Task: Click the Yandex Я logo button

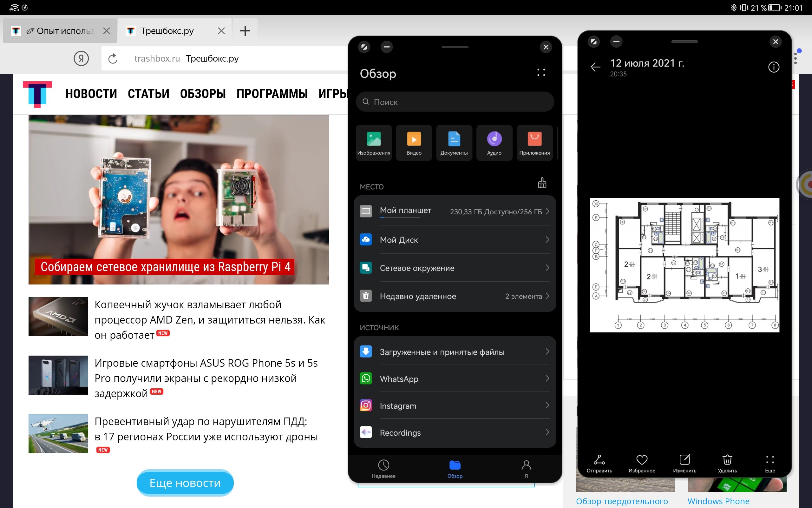Action: pos(81,59)
